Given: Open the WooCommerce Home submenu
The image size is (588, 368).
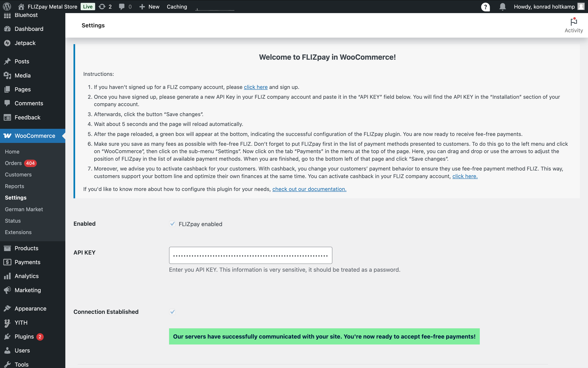Looking at the screenshot, I should pos(12,152).
